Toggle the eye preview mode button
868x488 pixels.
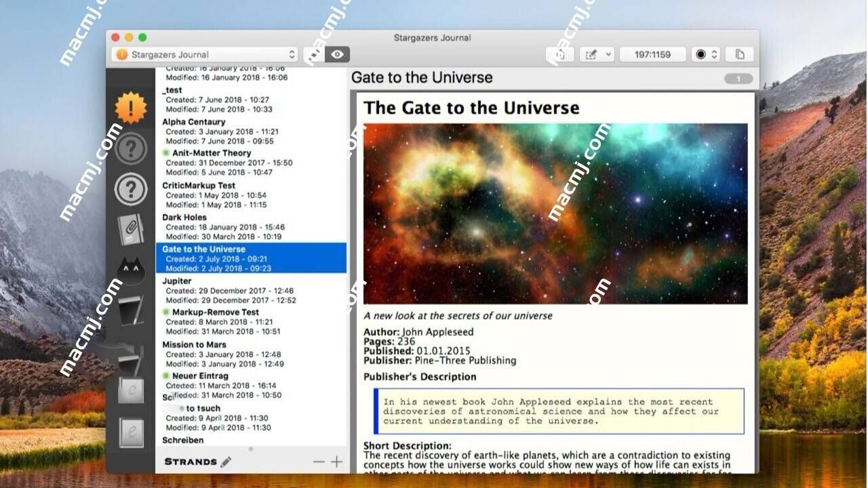[337, 54]
